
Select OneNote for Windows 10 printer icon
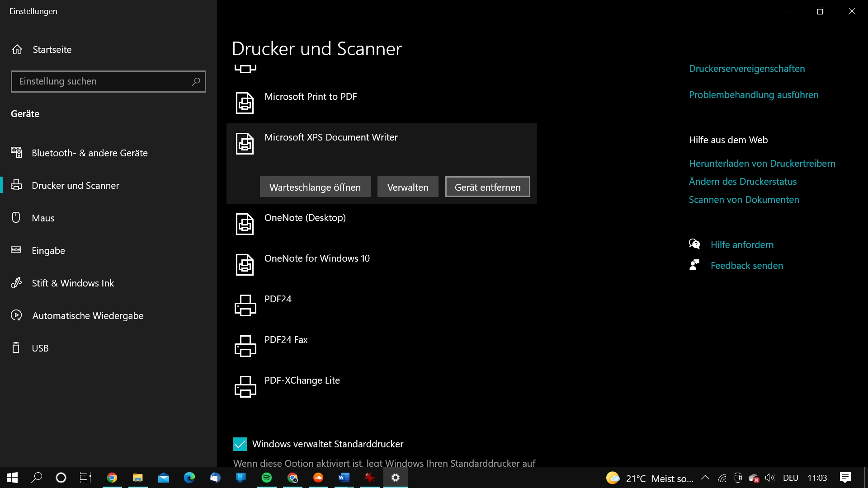245,264
